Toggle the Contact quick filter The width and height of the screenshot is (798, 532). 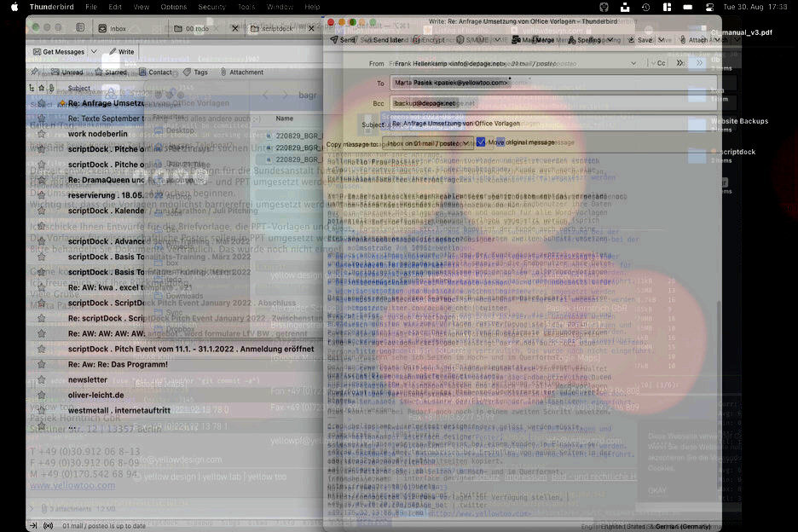point(155,72)
